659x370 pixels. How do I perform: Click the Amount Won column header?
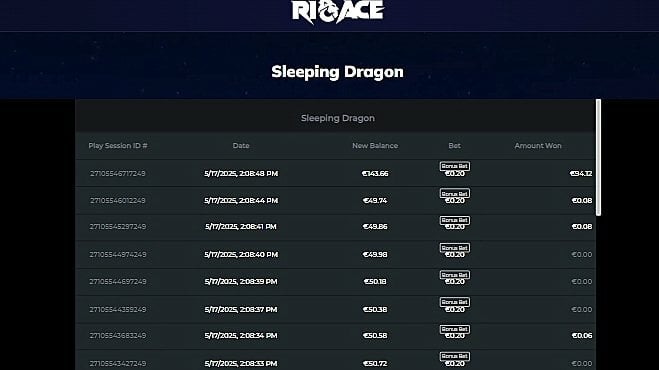tap(538, 145)
